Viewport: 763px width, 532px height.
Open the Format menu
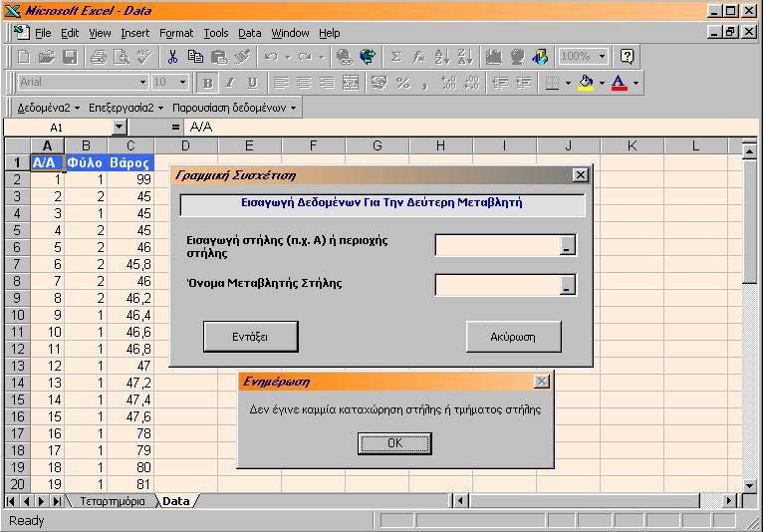(x=176, y=33)
